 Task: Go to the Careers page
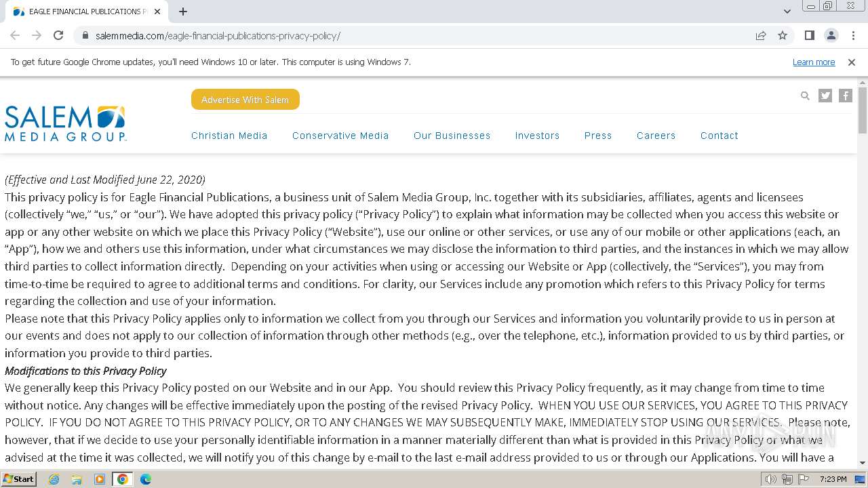point(656,136)
